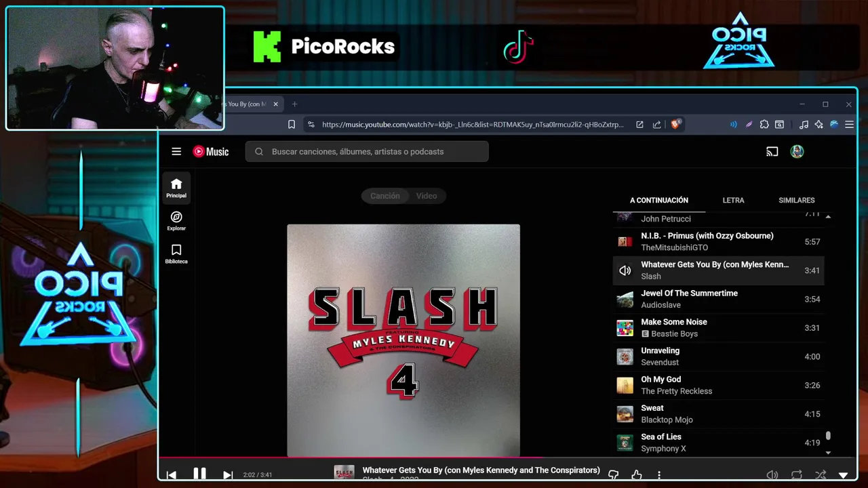
Task: Go to the Principal home section
Action: (x=176, y=188)
